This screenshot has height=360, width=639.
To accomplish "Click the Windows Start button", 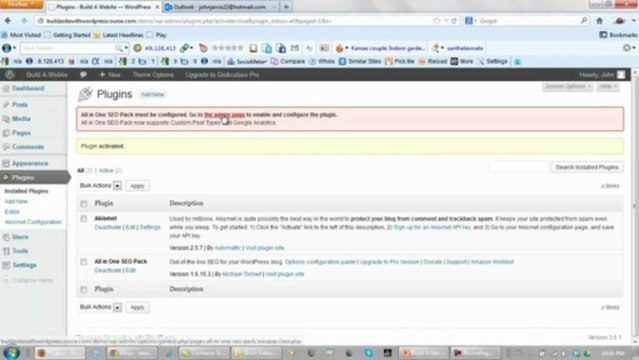I will tap(11, 353).
